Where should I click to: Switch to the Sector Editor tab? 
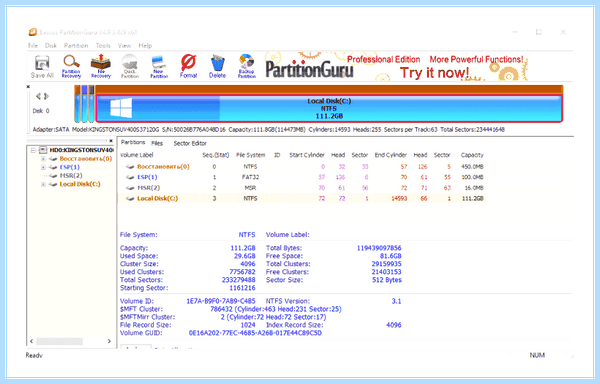[190, 143]
